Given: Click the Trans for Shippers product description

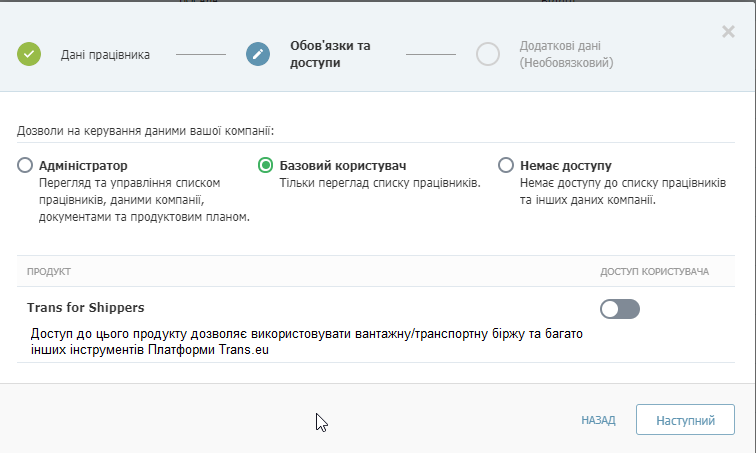Looking at the screenshot, I should (307, 342).
